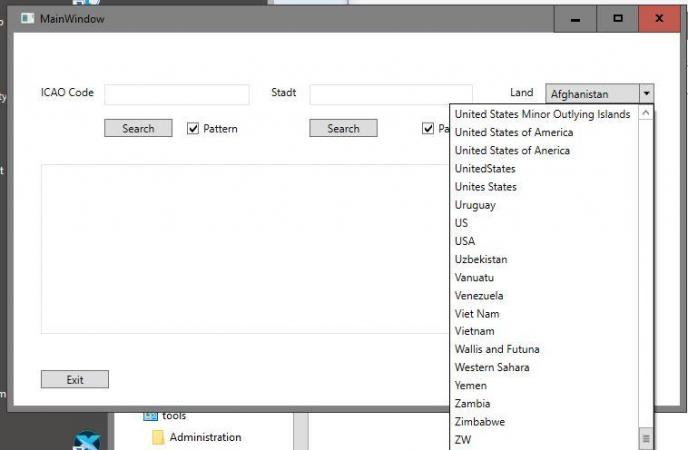Select Wallis and Futuna
This screenshot has width=688, height=450.
[x=497, y=349]
